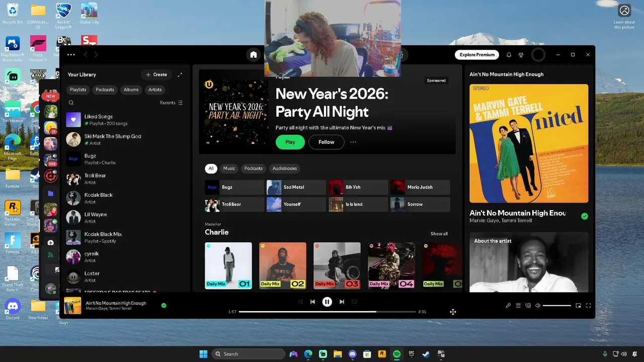The height and width of the screenshot is (362, 644).
Task: Open the Create dropdown in Your Library
Action: 156,74
